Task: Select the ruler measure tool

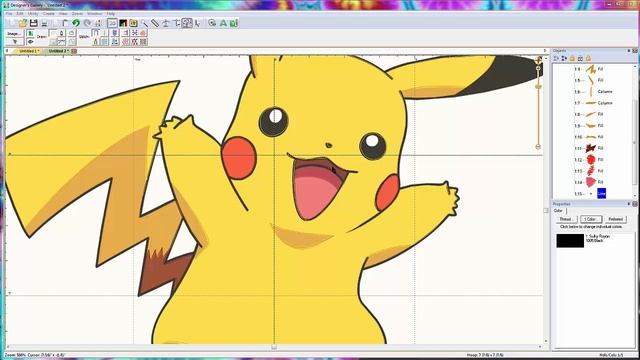Action: click(155, 23)
